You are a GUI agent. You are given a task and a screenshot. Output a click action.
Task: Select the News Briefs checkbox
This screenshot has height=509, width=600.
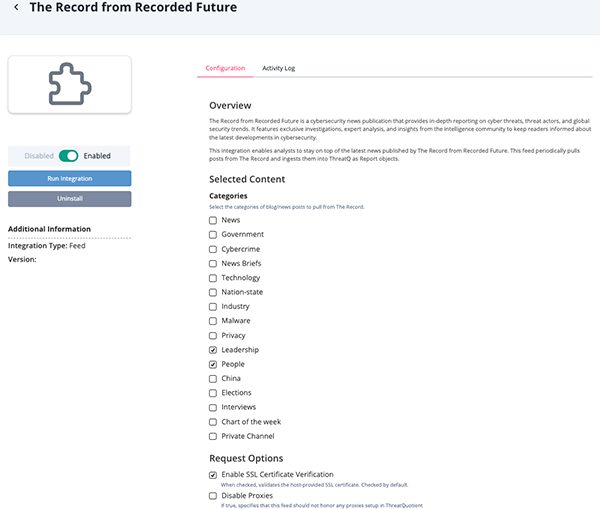coord(213,264)
